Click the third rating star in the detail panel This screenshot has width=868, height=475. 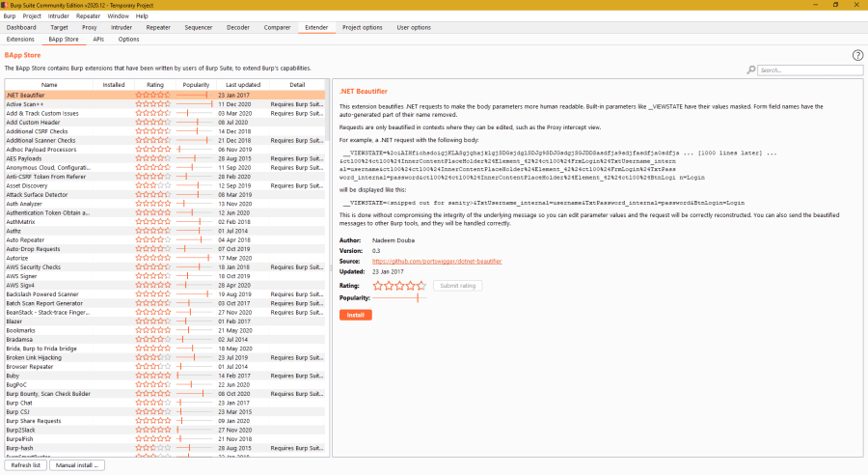pyautogui.click(x=399, y=286)
